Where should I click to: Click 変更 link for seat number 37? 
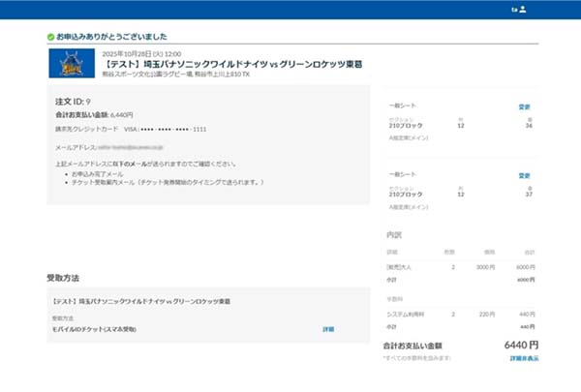[524, 175]
